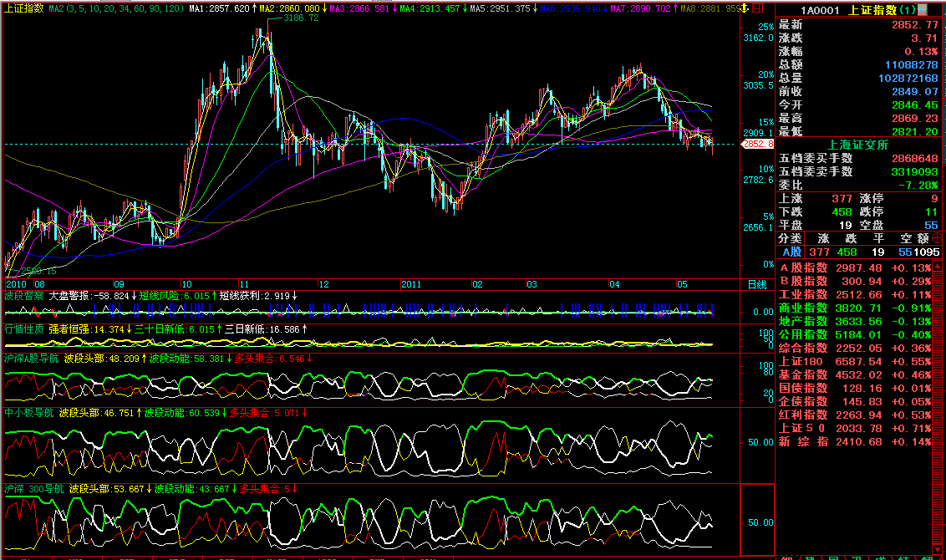
Task: Click the 中小板导航 indicator title
Action: point(28,413)
